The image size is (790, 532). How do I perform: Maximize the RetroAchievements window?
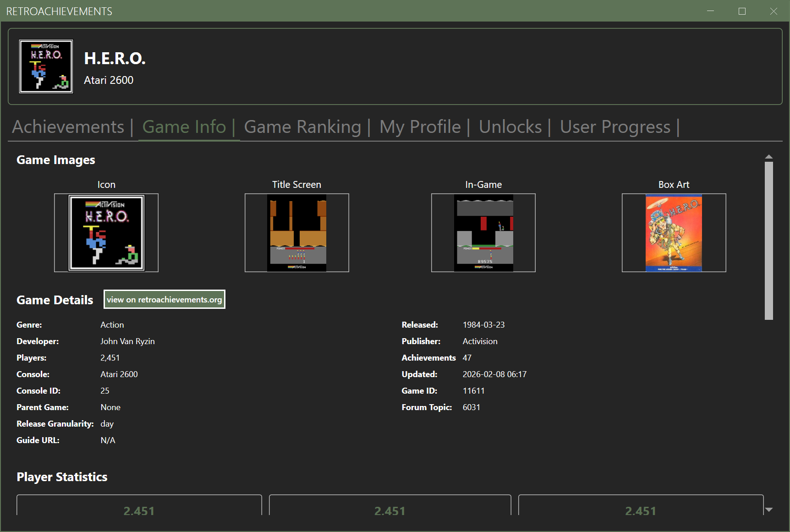point(742,11)
